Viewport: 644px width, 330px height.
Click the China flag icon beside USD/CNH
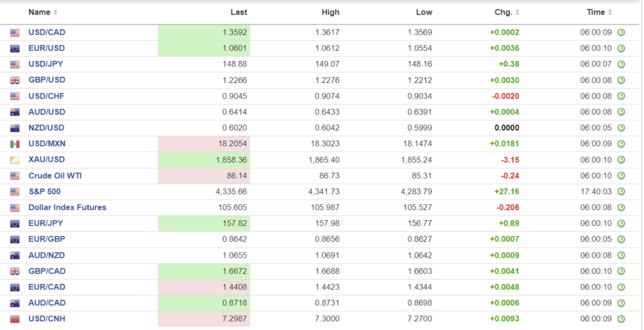coord(15,319)
